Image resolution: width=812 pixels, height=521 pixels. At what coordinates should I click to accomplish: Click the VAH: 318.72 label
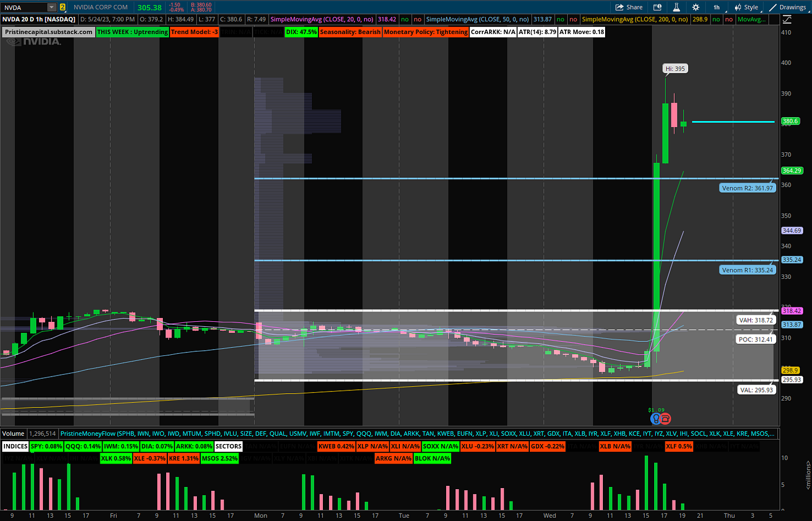[756, 320]
